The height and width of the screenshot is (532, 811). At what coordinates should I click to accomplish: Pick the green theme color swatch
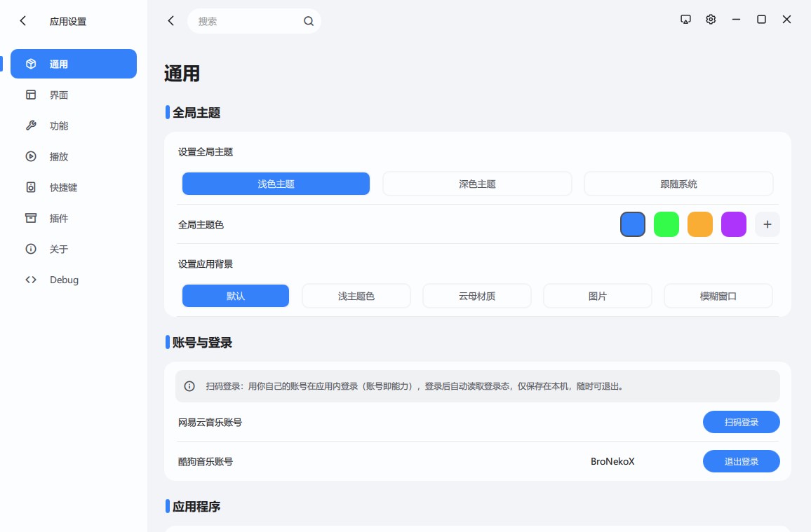coord(666,224)
